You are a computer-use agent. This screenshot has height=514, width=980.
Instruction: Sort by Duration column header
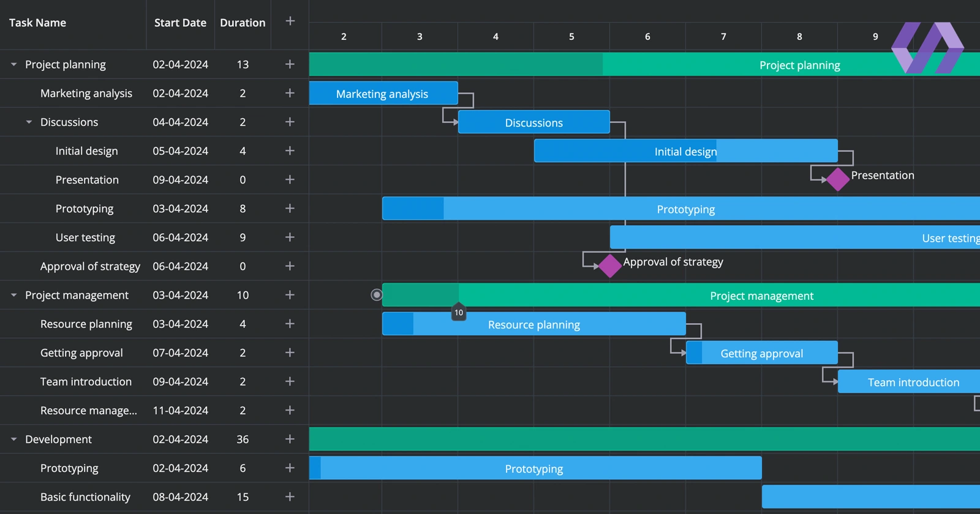click(243, 23)
